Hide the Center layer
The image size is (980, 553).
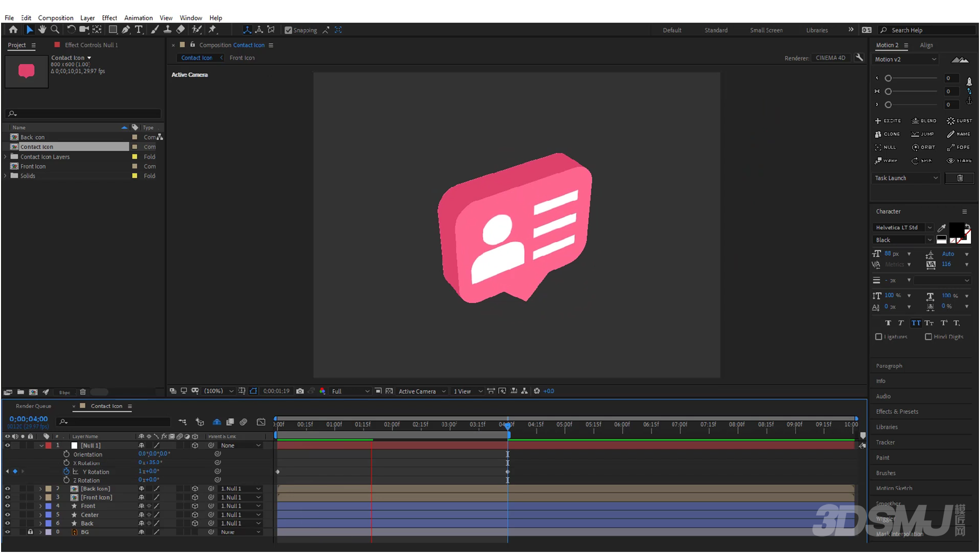pyautogui.click(x=7, y=516)
